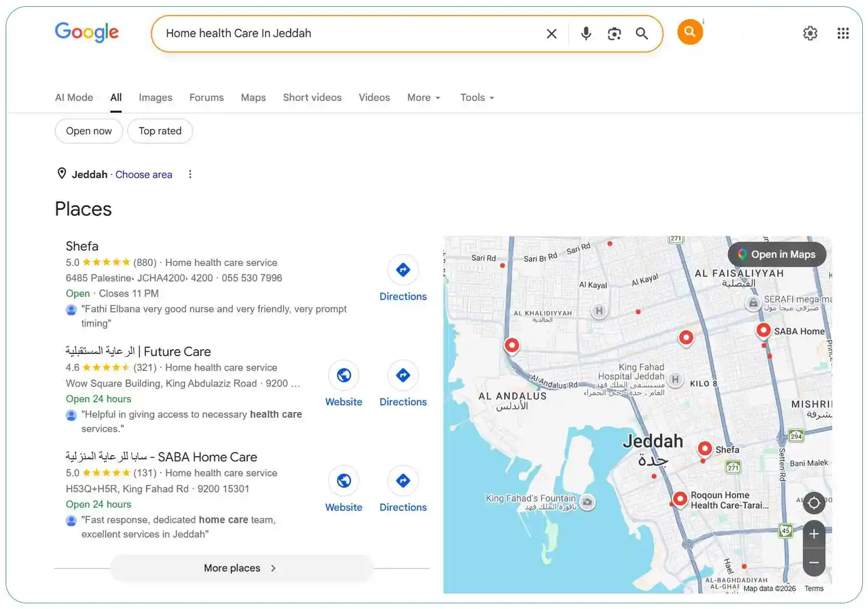Viewport: 868px width, 609px height.
Task: Click the Website globe icon for Future Care
Action: (344, 375)
